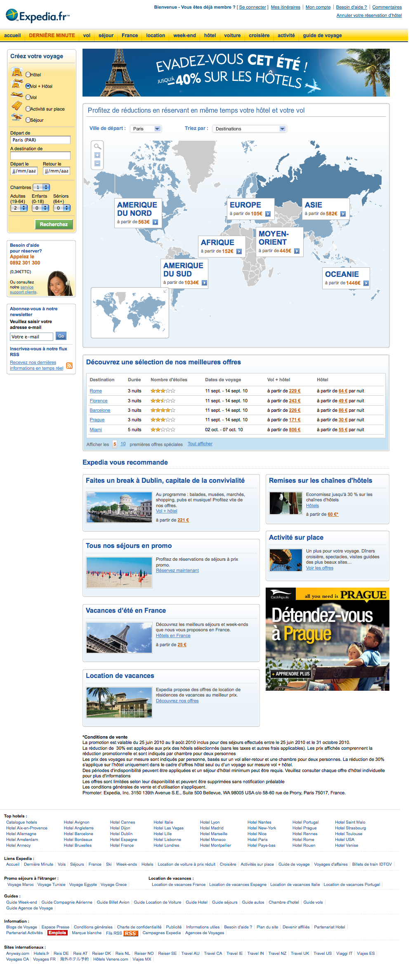Open Miami Vol + hôtel 806 € price
The image size is (415, 980).
click(x=295, y=430)
